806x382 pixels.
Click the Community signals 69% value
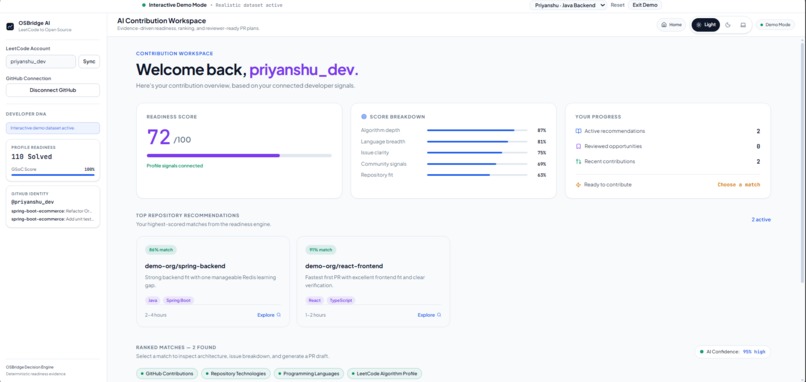tap(542, 164)
